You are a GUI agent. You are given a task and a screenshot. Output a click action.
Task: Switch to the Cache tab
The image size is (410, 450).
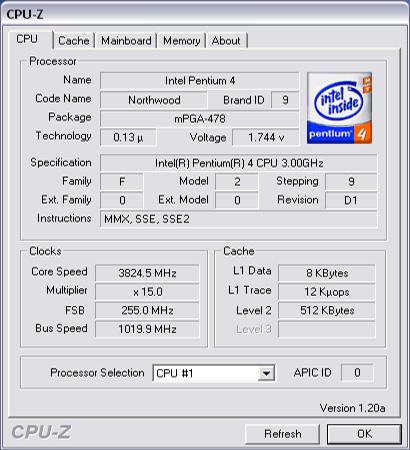(x=74, y=41)
